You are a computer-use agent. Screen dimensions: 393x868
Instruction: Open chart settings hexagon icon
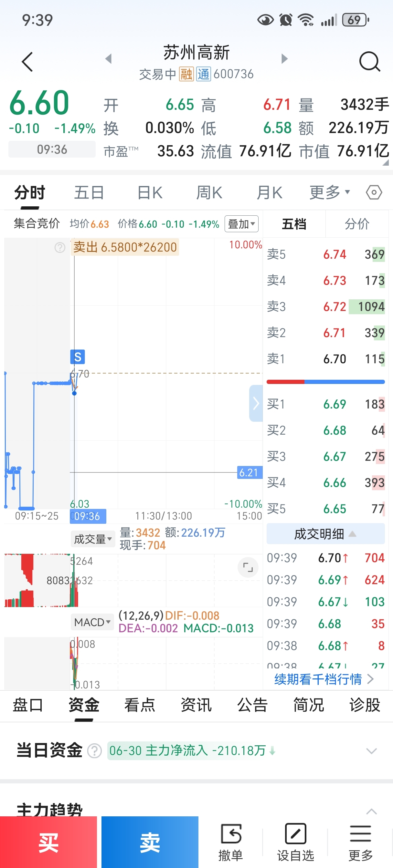coord(374,193)
